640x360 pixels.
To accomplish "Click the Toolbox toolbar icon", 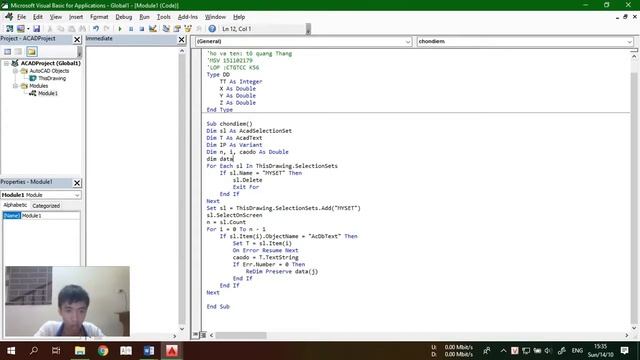I will click(199, 29).
